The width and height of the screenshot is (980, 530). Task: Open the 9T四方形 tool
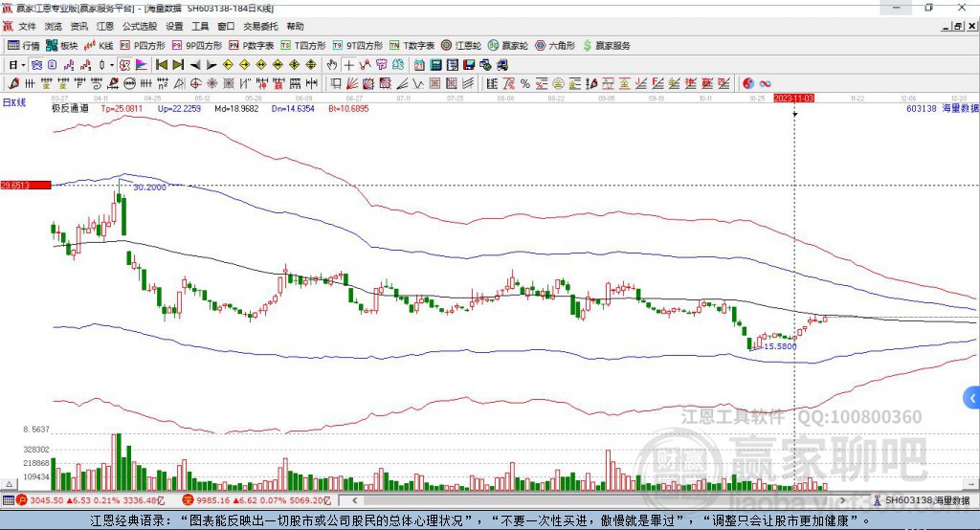coord(357,46)
